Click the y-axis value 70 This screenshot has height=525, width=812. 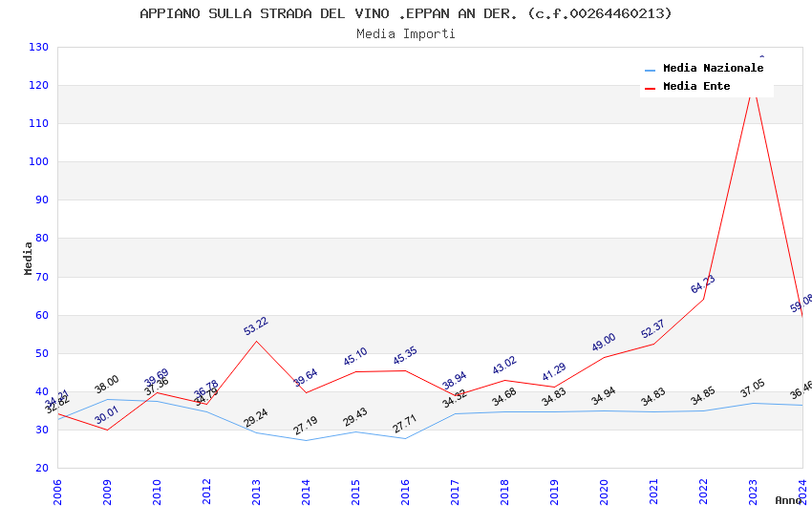[42, 277]
